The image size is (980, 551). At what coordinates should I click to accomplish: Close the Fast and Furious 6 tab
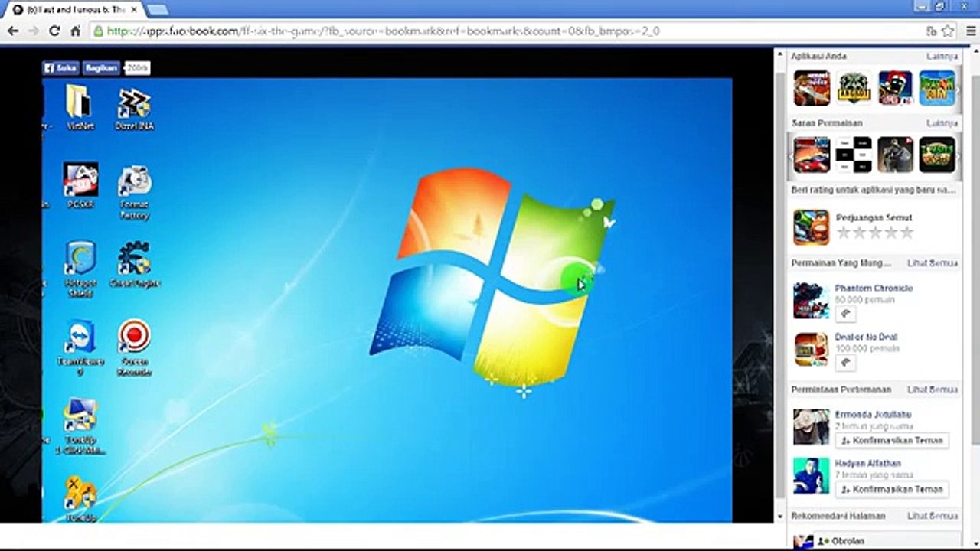point(134,9)
